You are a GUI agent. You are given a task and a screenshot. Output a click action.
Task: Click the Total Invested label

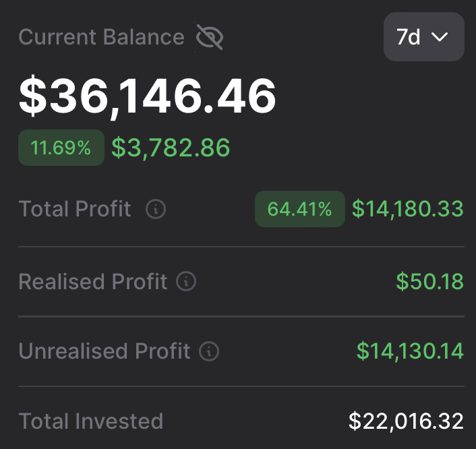(x=91, y=421)
